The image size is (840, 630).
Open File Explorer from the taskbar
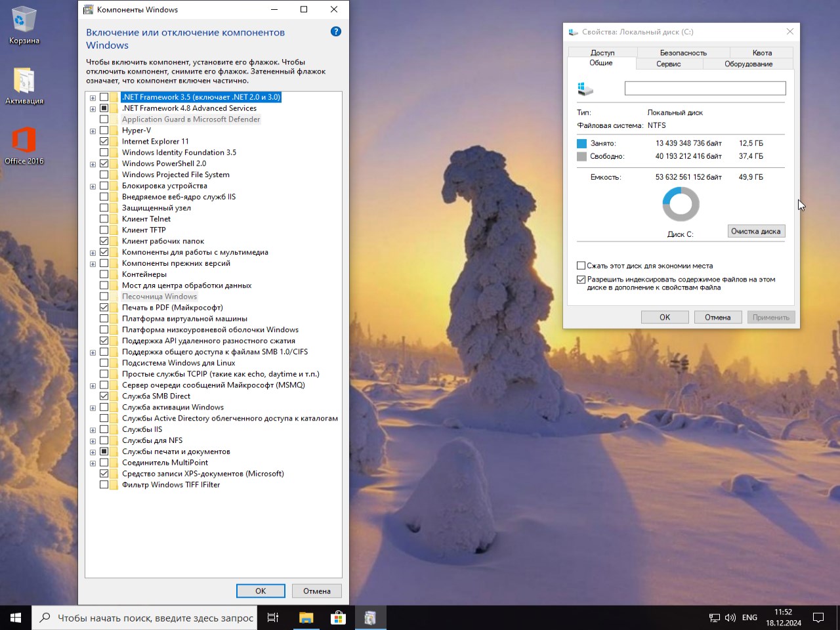pyautogui.click(x=306, y=618)
